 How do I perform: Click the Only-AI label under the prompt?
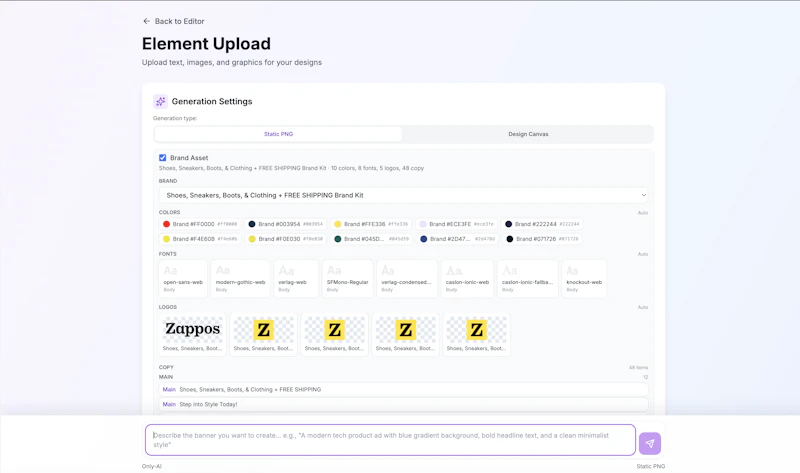click(152, 466)
